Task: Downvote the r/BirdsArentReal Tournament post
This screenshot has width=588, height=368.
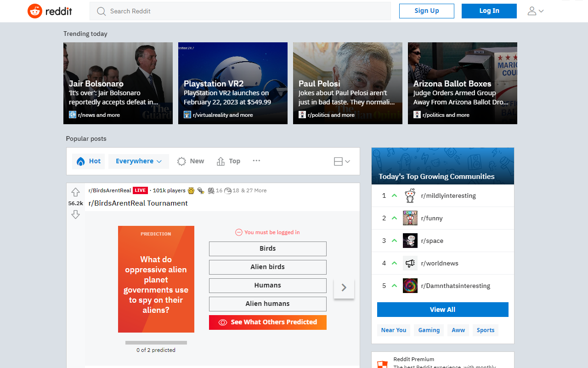Action: click(x=75, y=214)
